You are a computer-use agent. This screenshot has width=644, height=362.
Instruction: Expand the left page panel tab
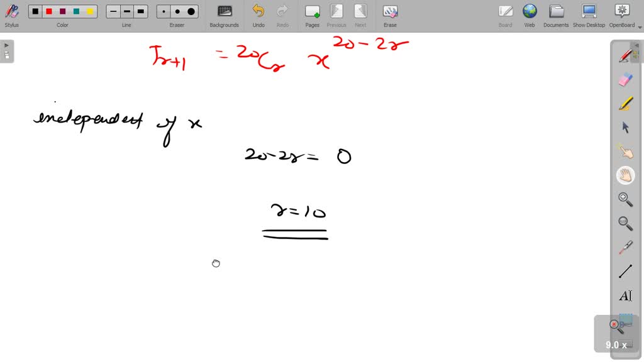pyautogui.click(x=6, y=52)
